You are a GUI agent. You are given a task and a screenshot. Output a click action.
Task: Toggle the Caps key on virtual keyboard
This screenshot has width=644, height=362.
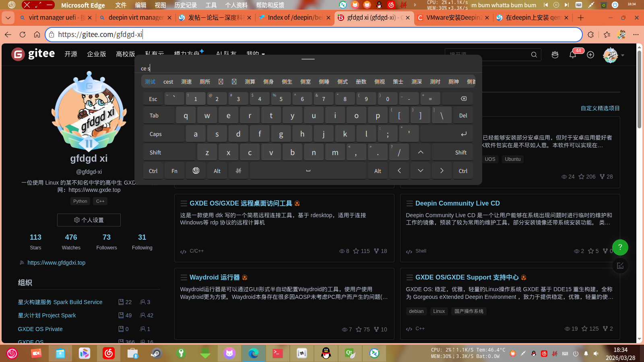pyautogui.click(x=164, y=134)
